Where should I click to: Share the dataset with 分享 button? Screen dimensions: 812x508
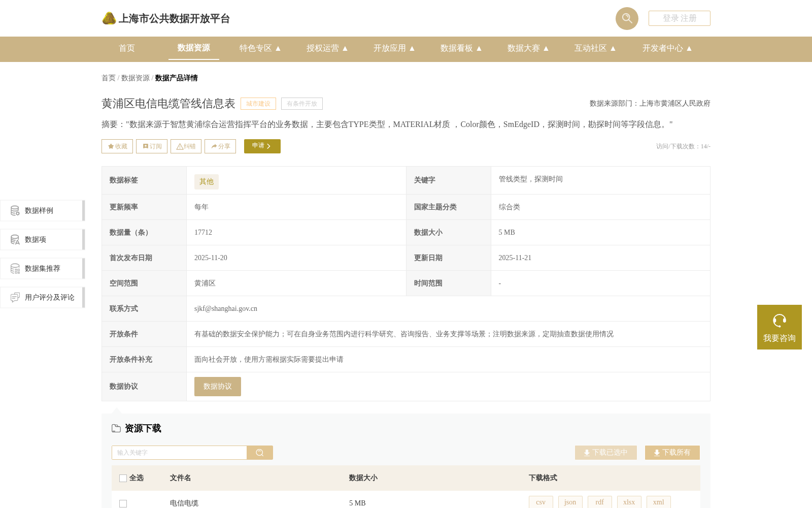pos(220,146)
